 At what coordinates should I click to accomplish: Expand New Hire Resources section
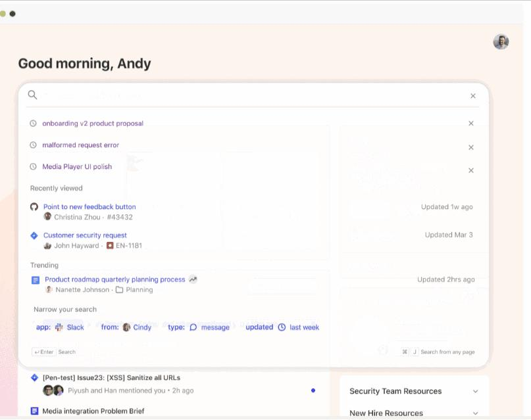(476, 413)
